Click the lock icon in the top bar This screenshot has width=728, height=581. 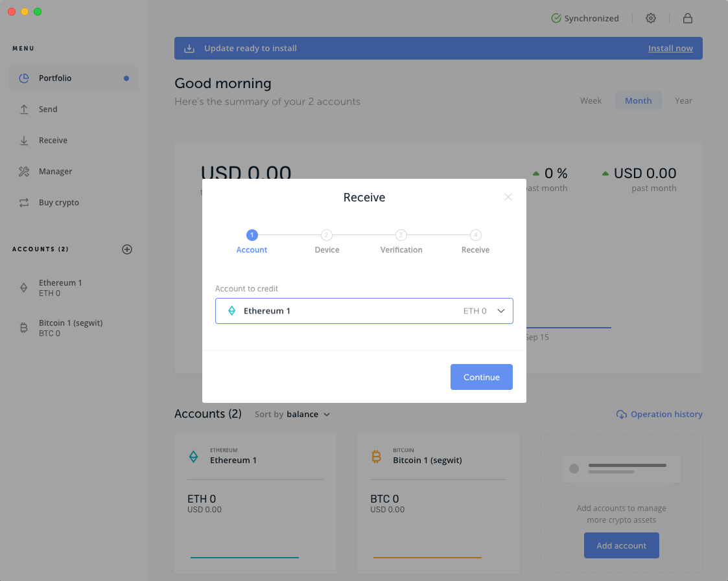click(x=688, y=18)
